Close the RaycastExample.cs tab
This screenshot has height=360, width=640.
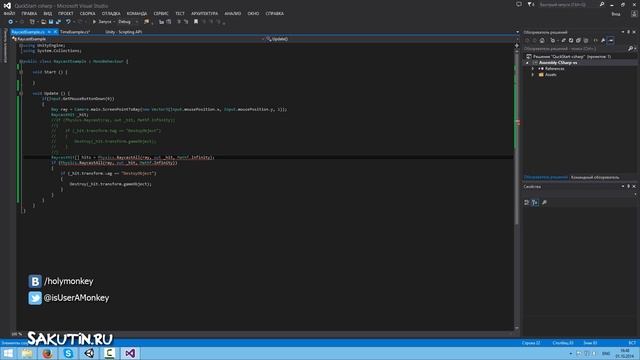click(55, 32)
